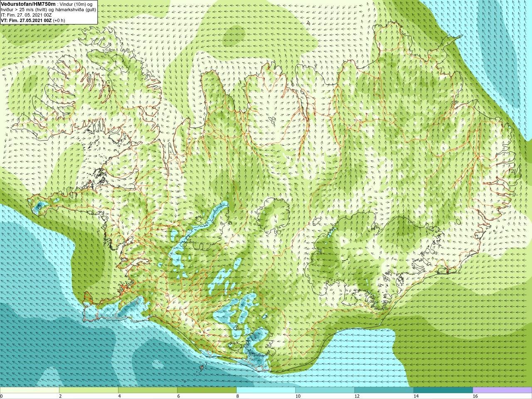Click the light green 2–4 legend swatch
The image size is (532, 399).
pyautogui.click(x=89, y=390)
